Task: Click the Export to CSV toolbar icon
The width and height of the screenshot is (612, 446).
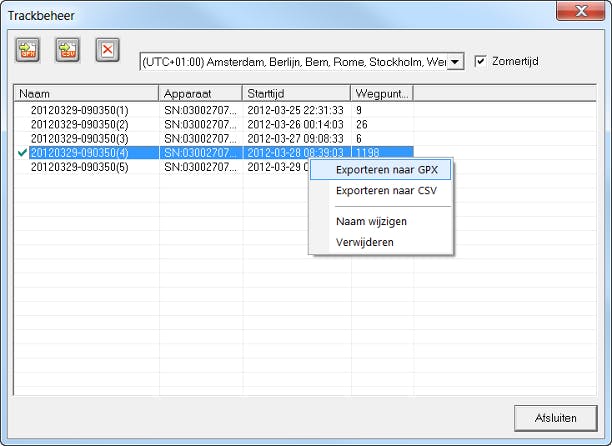Action: point(68,50)
